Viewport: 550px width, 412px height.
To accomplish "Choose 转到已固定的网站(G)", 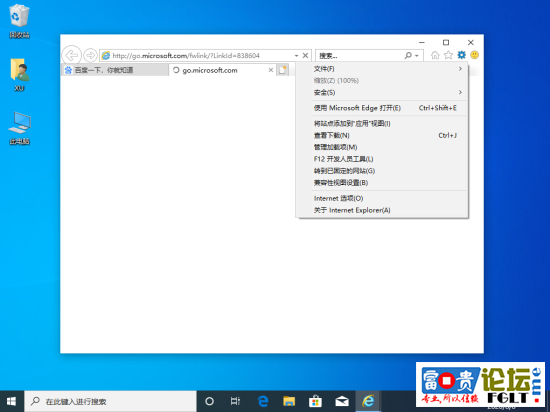I will point(382,171).
